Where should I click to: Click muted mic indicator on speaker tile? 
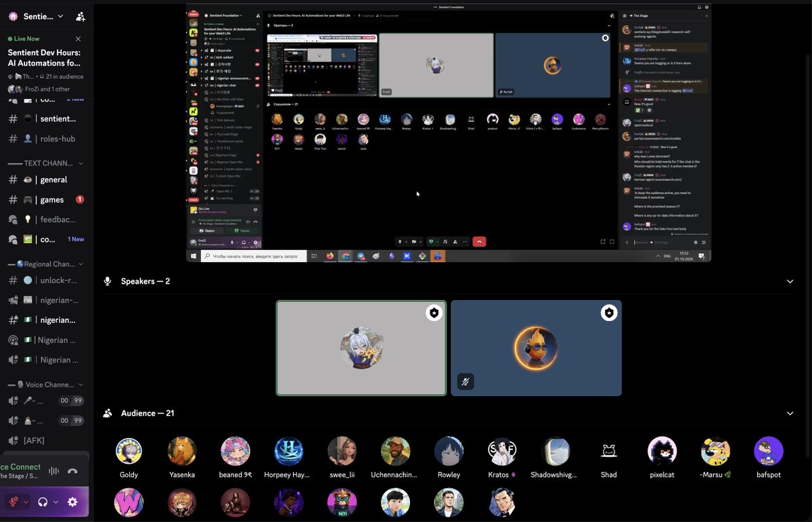(466, 382)
